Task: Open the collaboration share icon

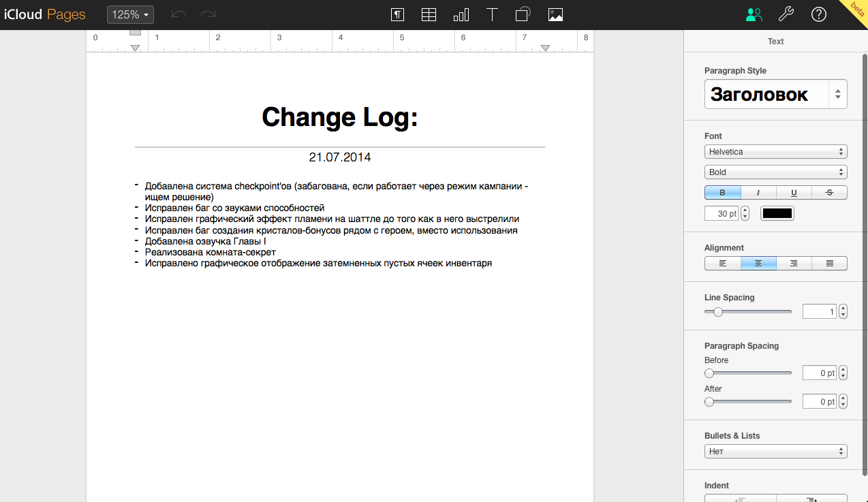Action: [754, 14]
